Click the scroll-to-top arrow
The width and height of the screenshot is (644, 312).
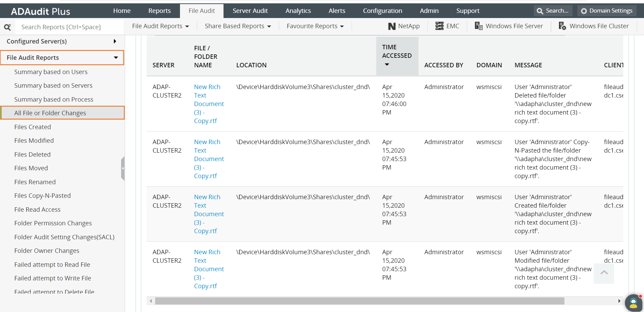click(604, 273)
